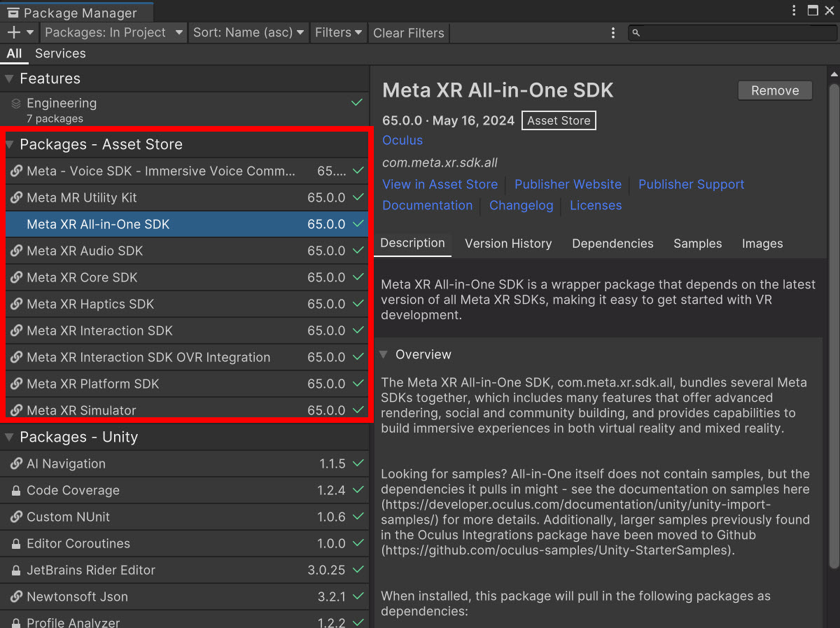Click the Engineering layers icon
The width and height of the screenshot is (840, 628).
tap(16, 103)
